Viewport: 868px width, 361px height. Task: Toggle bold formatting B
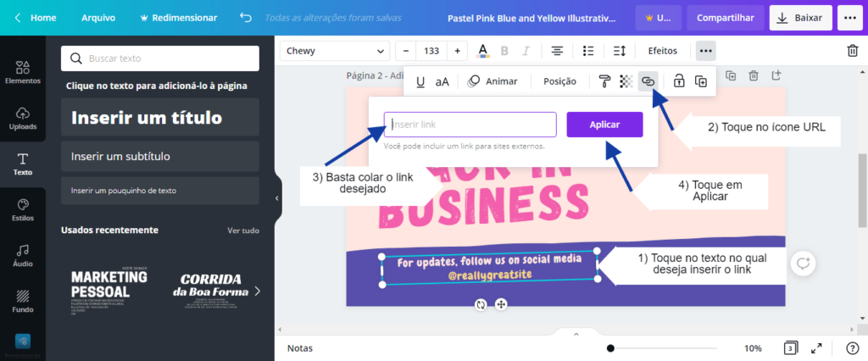(x=504, y=51)
